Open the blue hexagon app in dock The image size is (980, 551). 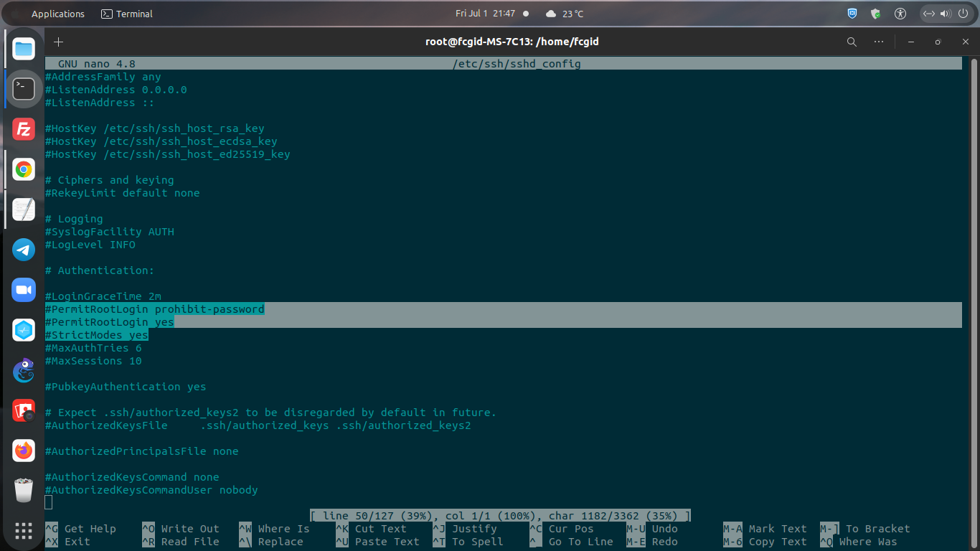tap(24, 330)
